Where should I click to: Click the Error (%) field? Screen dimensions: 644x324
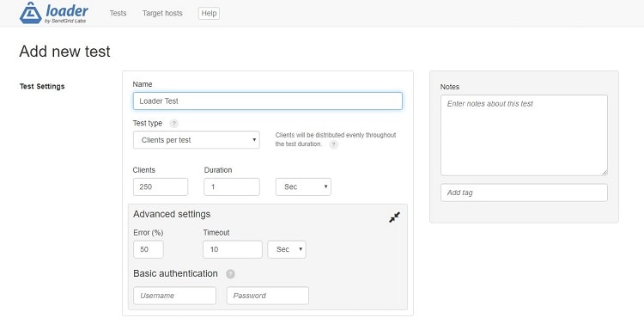[x=149, y=249]
